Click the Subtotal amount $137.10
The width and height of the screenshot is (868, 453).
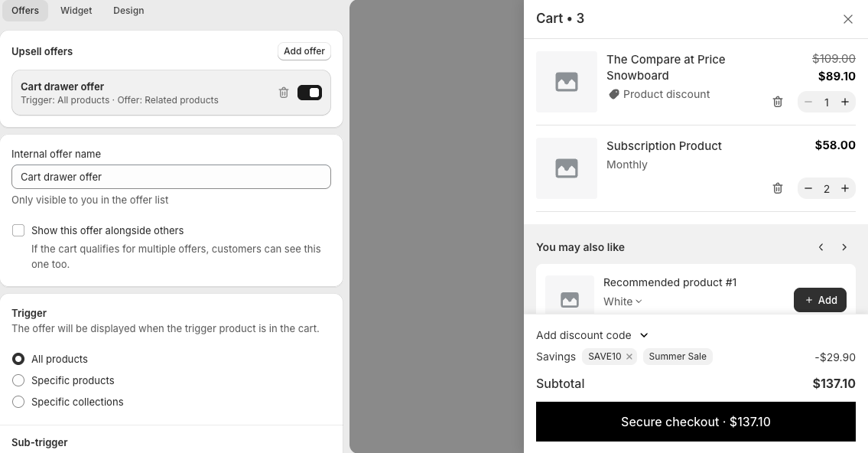pos(834,384)
